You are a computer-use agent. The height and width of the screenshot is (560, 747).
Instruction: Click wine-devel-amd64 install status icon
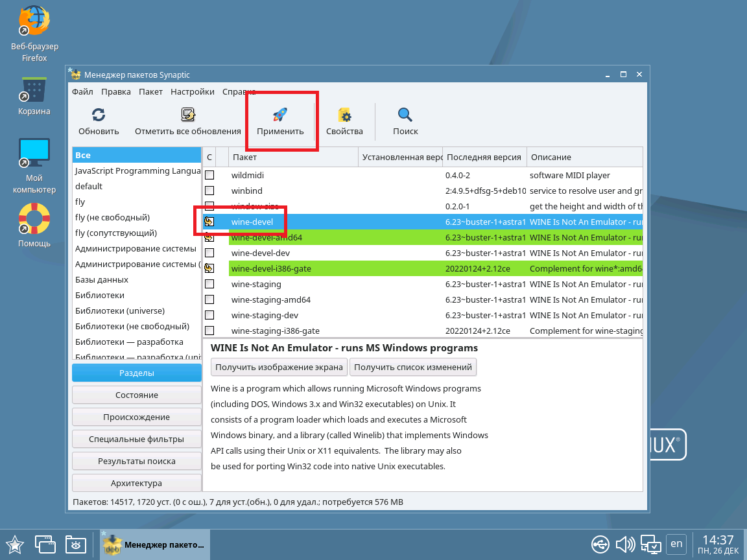[x=209, y=238]
